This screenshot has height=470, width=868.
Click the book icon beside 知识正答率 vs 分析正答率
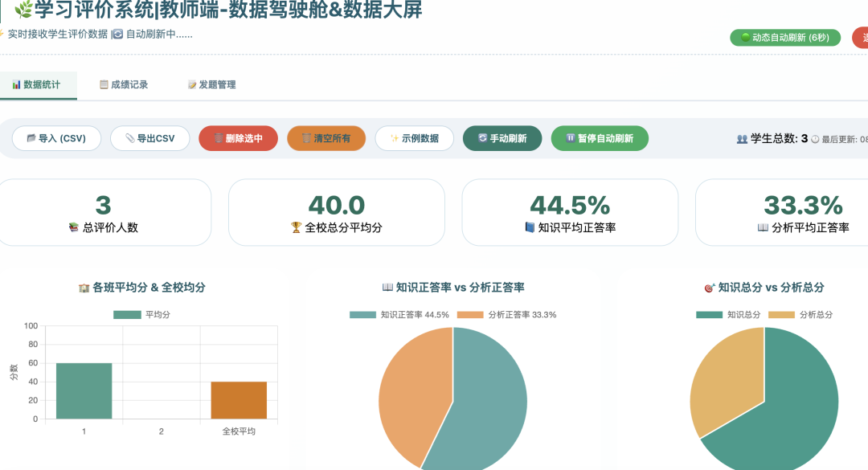387,288
